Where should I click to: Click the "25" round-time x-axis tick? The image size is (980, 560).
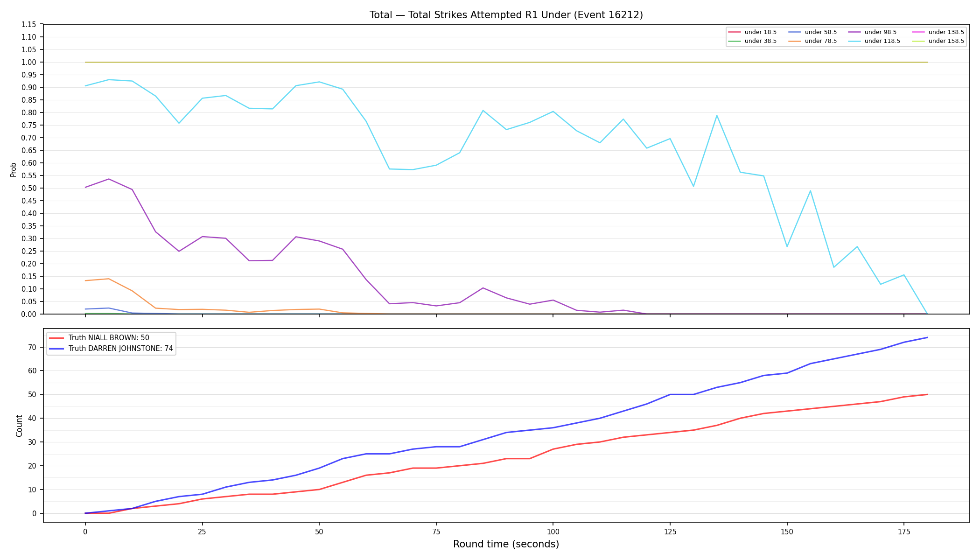click(202, 531)
